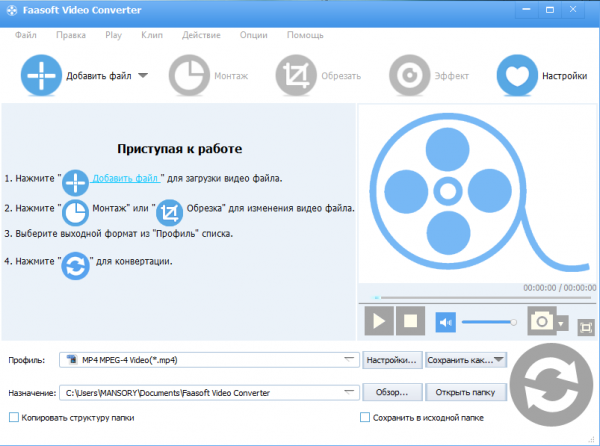This screenshot has width=600, height=446.
Task: Open the Профиль format dropdown
Action: [x=349, y=360]
